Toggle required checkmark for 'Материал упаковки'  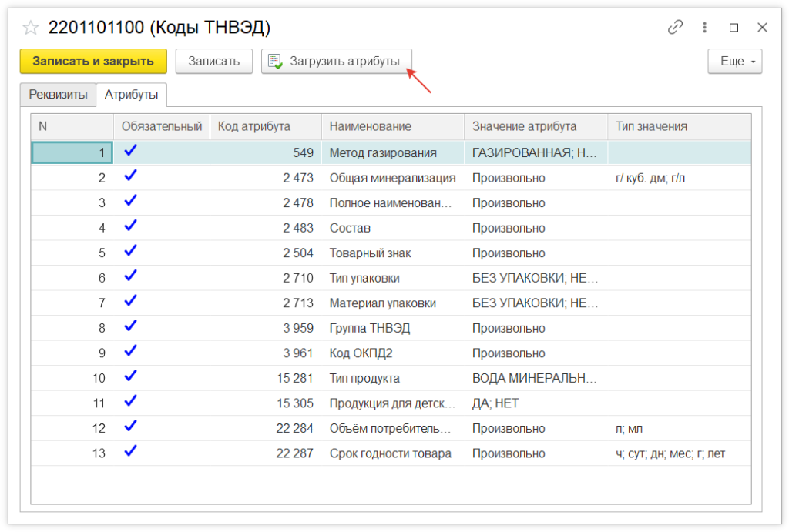coord(131,301)
